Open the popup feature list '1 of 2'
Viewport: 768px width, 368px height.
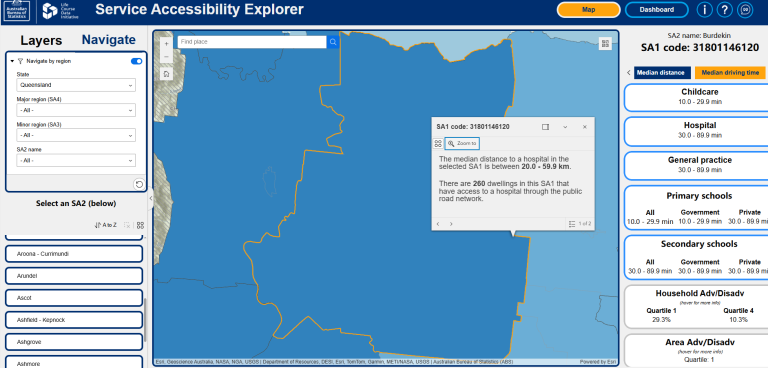580,224
